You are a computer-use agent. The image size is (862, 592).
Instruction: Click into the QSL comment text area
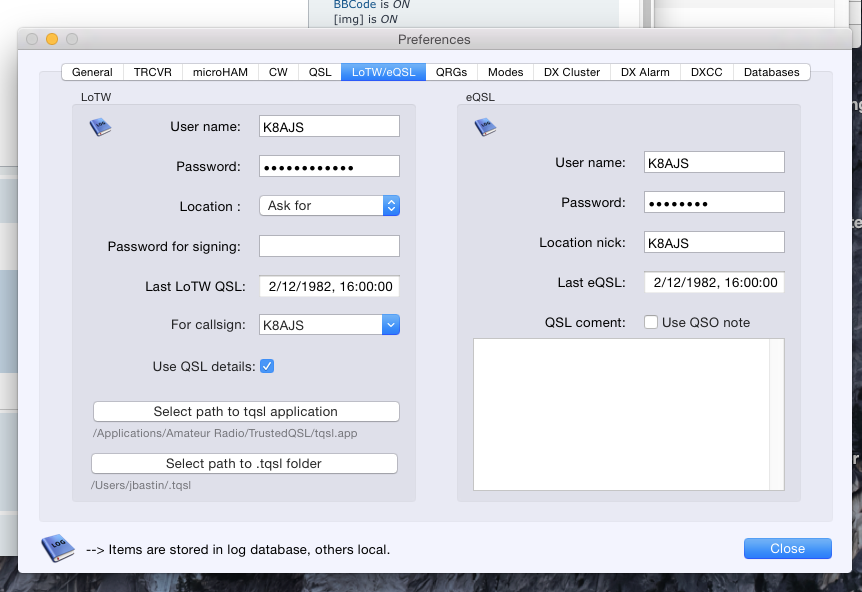(620, 414)
